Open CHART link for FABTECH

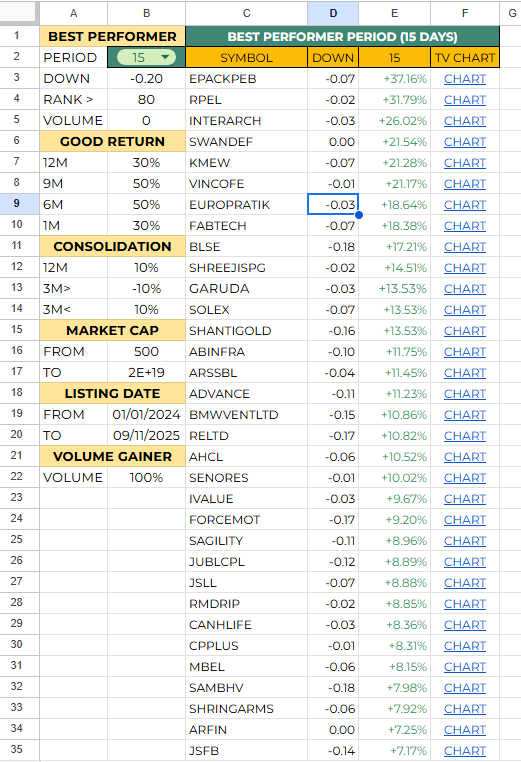[x=465, y=226]
